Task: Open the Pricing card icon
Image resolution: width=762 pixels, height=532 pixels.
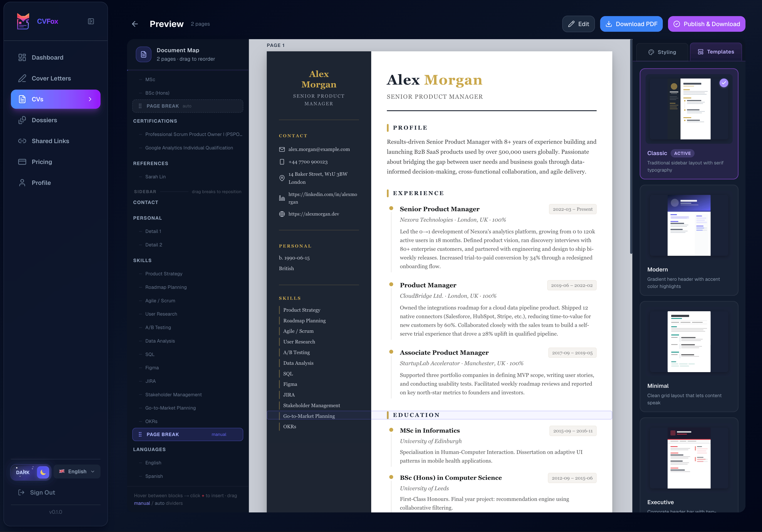Action: pos(22,162)
